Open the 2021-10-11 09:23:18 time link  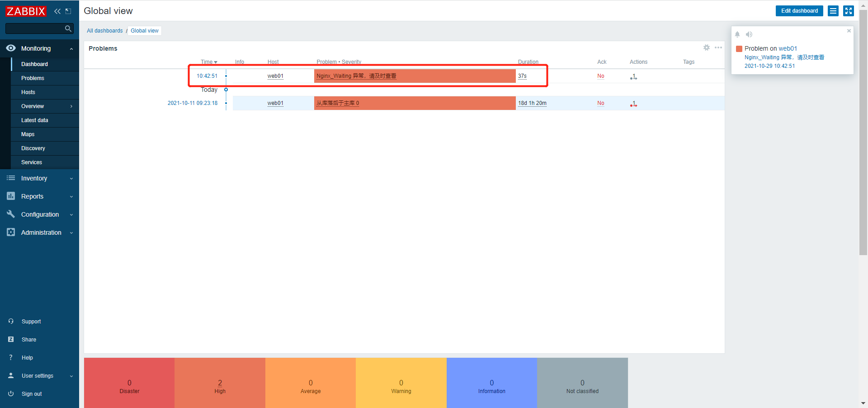point(193,103)
